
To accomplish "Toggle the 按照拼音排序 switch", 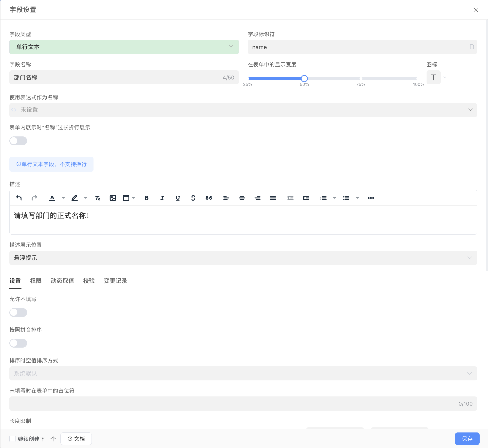I will coord(18,343).
